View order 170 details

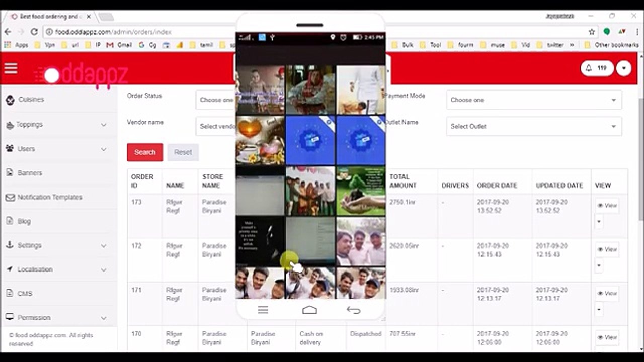(607, 337)
